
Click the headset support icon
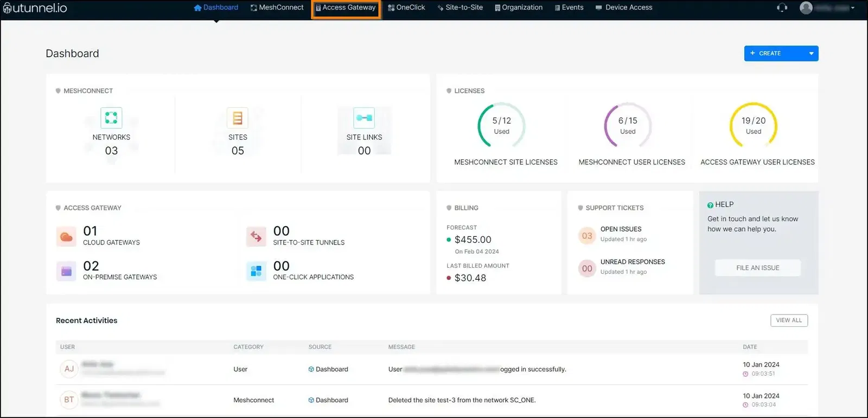pyautogui.click(x=782, y=8)
